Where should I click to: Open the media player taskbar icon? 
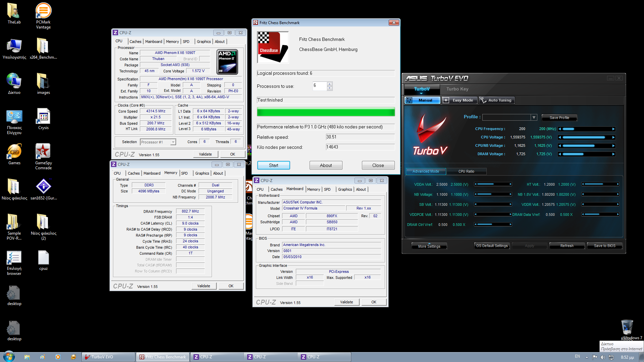click(58, 357)
